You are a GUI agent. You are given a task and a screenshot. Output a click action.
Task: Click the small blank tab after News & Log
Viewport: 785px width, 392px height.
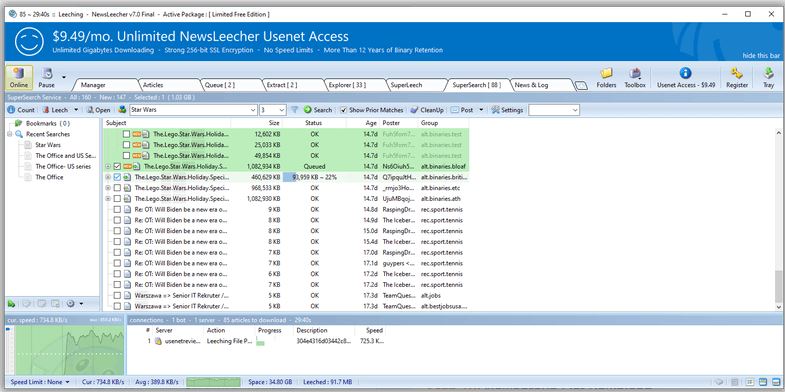[581, 86]
